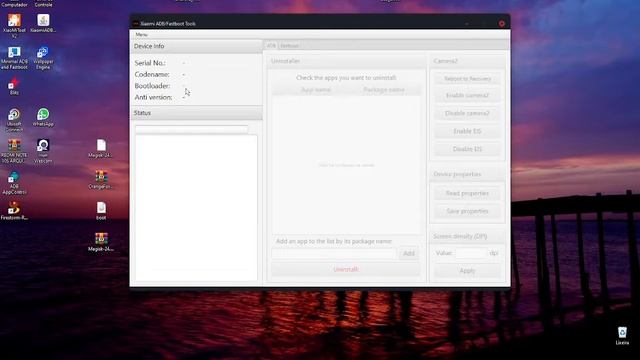Click the Camera2 section title
Viewport: 640px width, 360px height.
445,61
